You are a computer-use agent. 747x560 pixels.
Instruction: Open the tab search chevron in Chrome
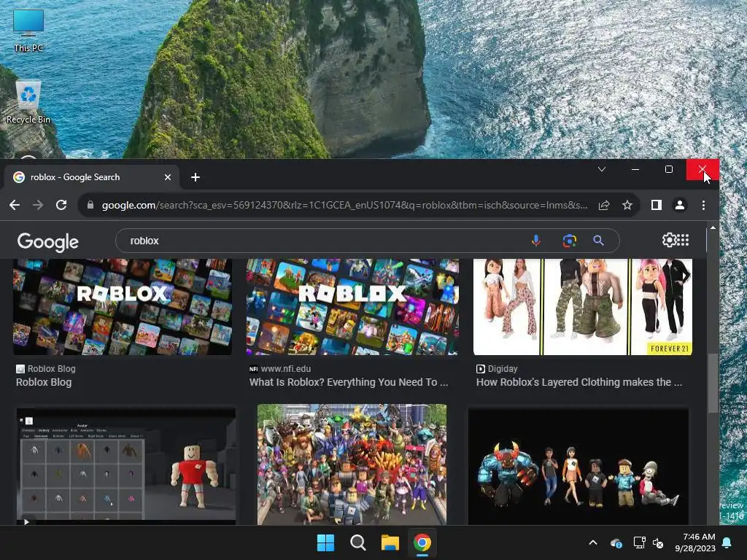tap(602, 169)
